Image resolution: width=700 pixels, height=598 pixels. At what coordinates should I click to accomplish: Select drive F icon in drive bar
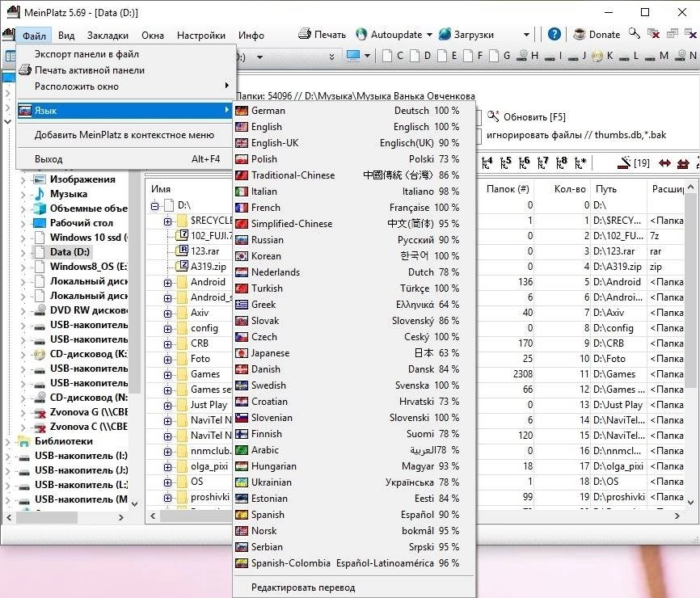coord(468,56)
